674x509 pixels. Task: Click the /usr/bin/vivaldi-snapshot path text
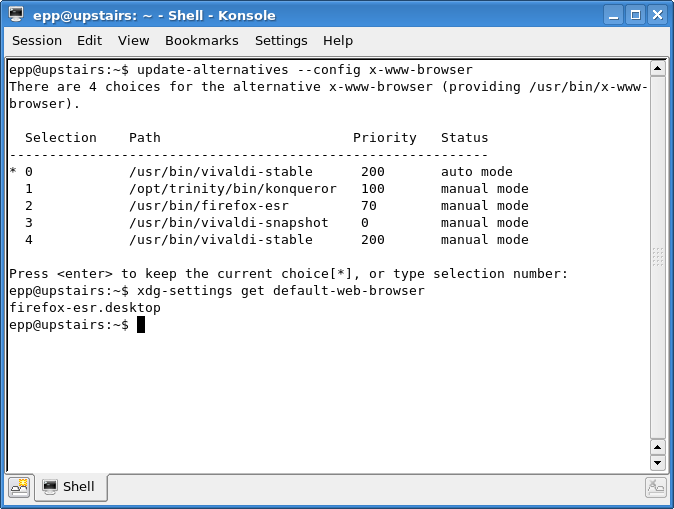[229, 223]
